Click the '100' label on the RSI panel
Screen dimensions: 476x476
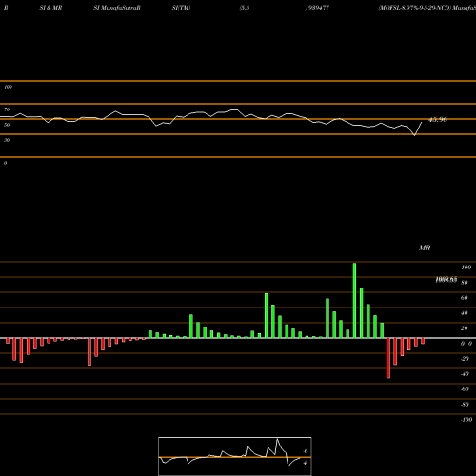(x=8, y=87)
